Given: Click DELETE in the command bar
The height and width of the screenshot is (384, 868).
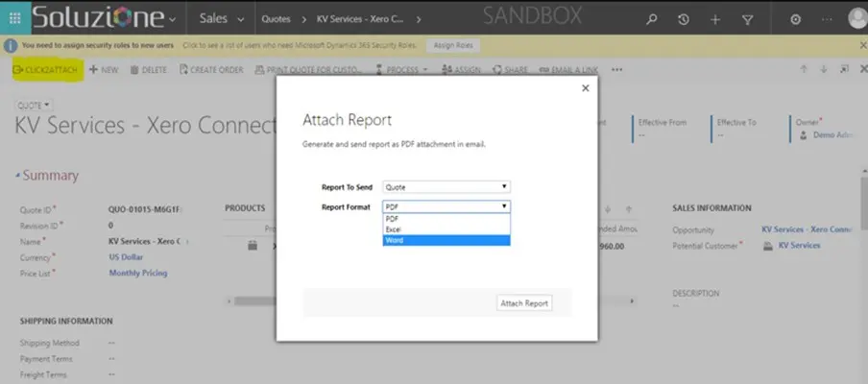Looking at the screenshot, I should point(149,70).
